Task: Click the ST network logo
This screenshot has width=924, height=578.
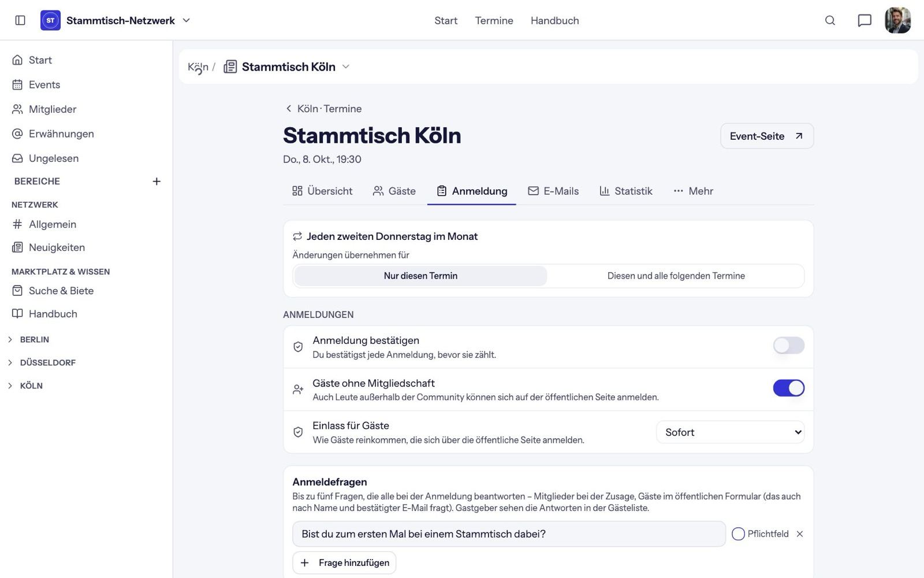Action: [50, 20]
